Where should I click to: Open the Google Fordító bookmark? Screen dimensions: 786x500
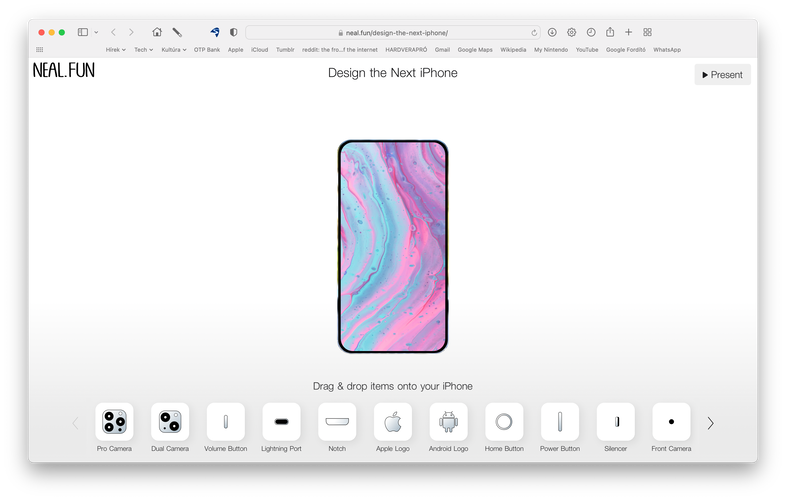point(626,50)
